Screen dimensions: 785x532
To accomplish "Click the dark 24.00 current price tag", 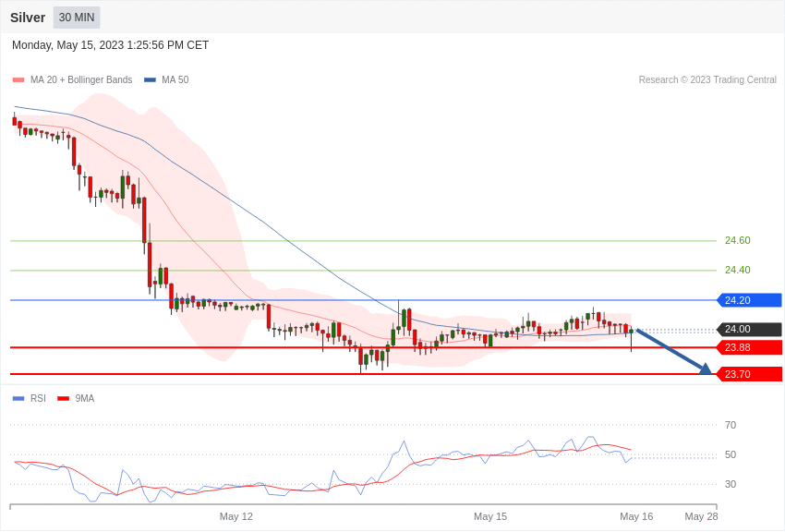I will point(750,330).
